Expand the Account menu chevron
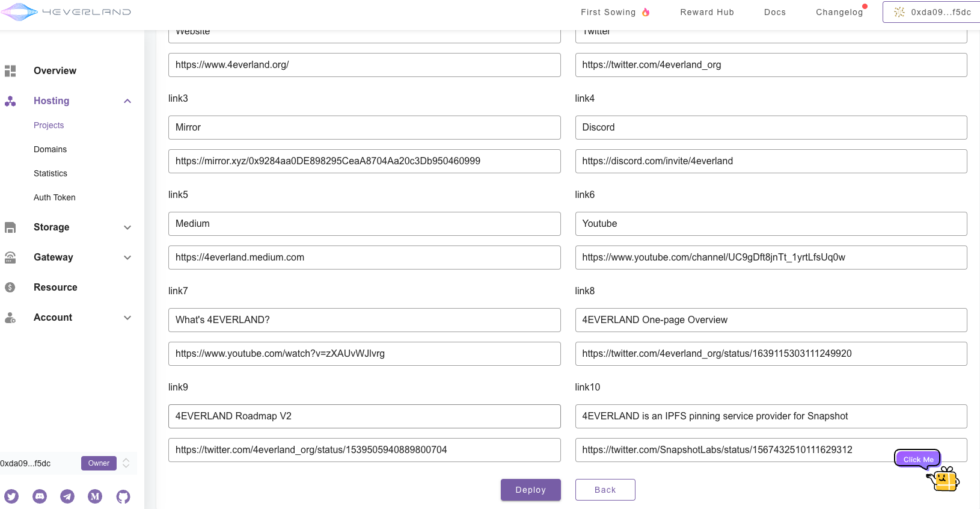Image resolution: width=980 pixels, height=509 pixels. tap(127, 318)
